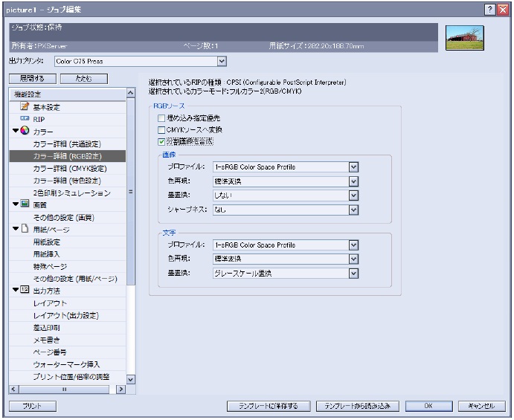Click the 画質 image icon

tap(25, 204)
